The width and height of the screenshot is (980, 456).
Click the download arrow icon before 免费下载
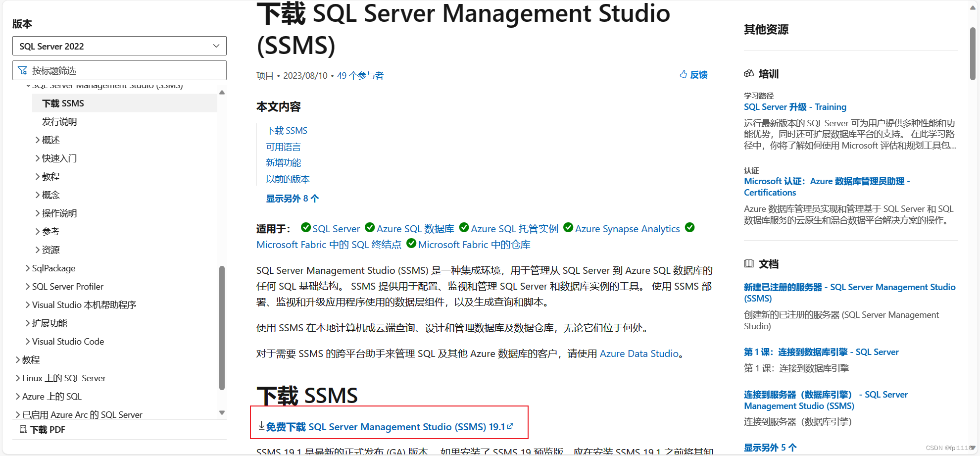point(261,426)
